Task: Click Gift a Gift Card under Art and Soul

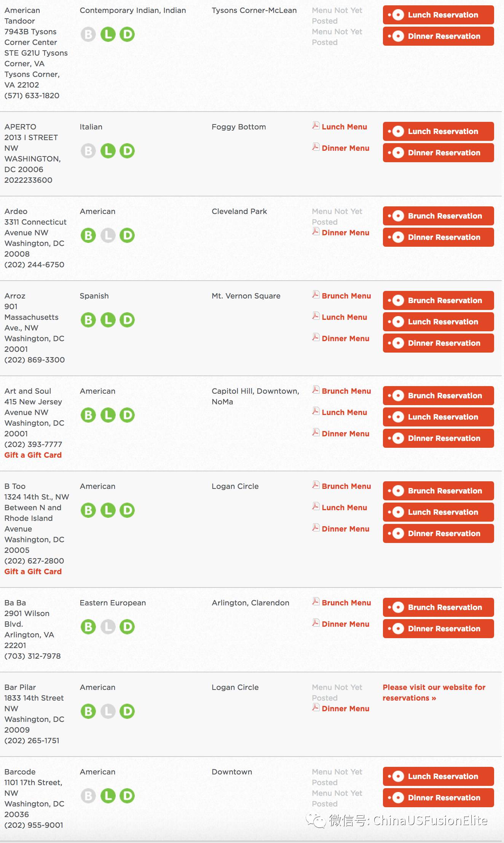Action: [33, 455]
